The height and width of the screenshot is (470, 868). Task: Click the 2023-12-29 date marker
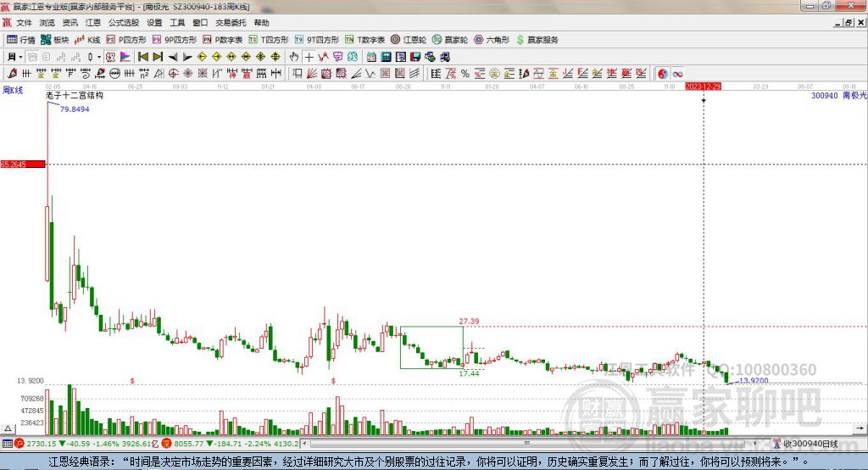(x=703, y=87)
